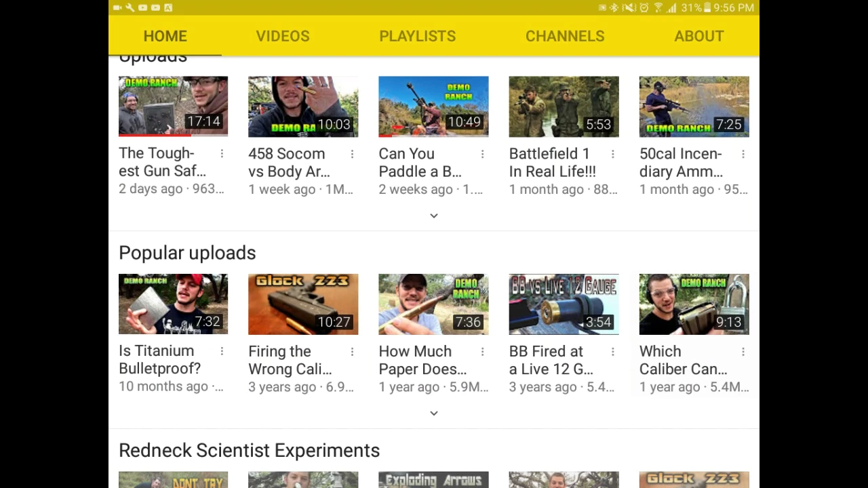The height and width of the screenshot is (488, 868).
Task: Tap the video camera status bar icon
Action: point(117,7)
